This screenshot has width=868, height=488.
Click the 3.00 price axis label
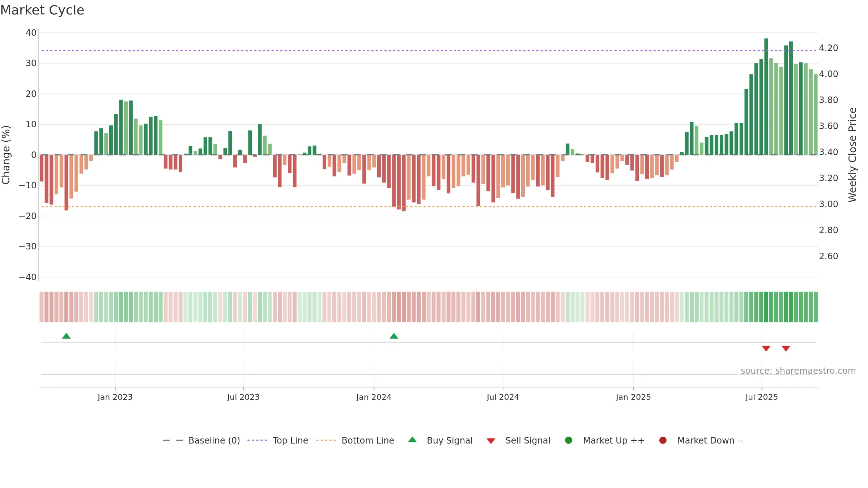[829, 204]
